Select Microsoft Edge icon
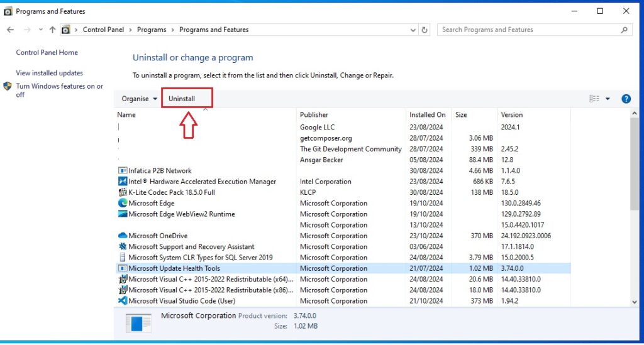 [x=123, y=203]
